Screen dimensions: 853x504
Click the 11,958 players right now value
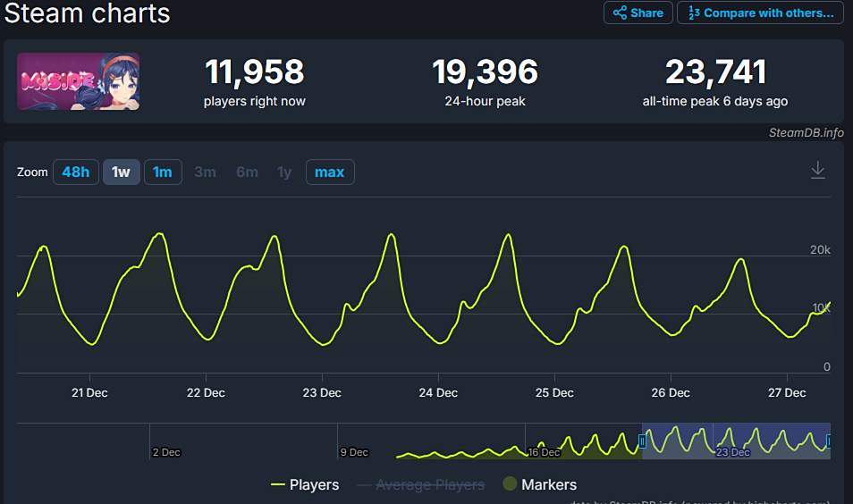[x=255, y=71]
